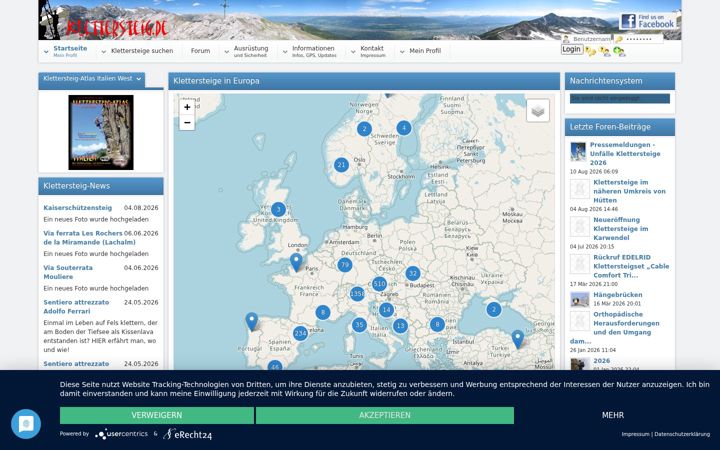This screenshot has height=450, width=720.
Task: Click the map cluster marker showing 21
Action: pos(341,165)
